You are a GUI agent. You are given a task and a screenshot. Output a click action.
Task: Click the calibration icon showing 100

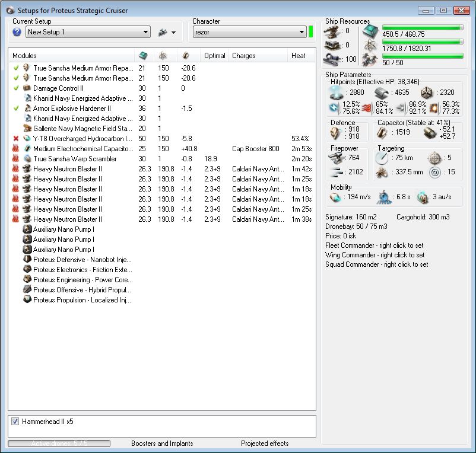coord(332,59)
